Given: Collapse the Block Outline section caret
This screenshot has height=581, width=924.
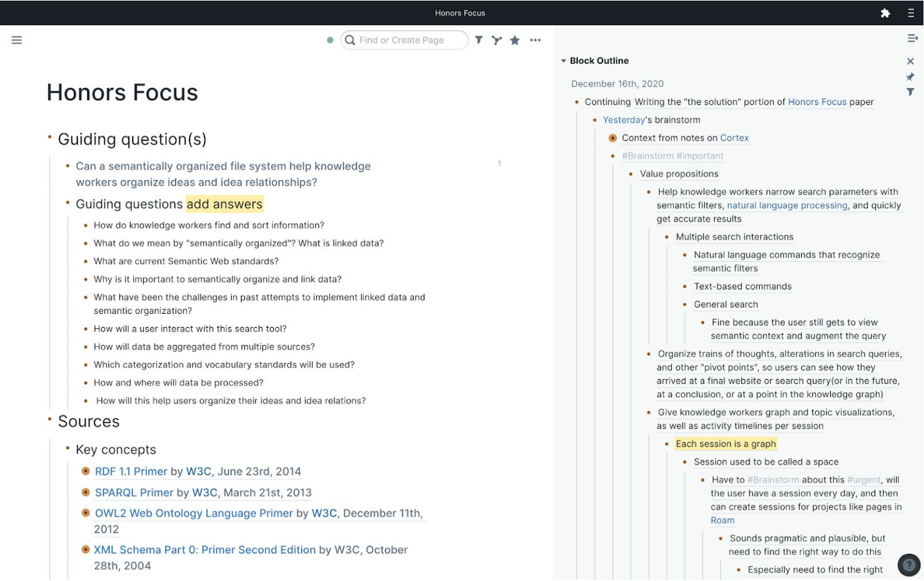Looking at the screenshot, I should click(x=564, y=61).
